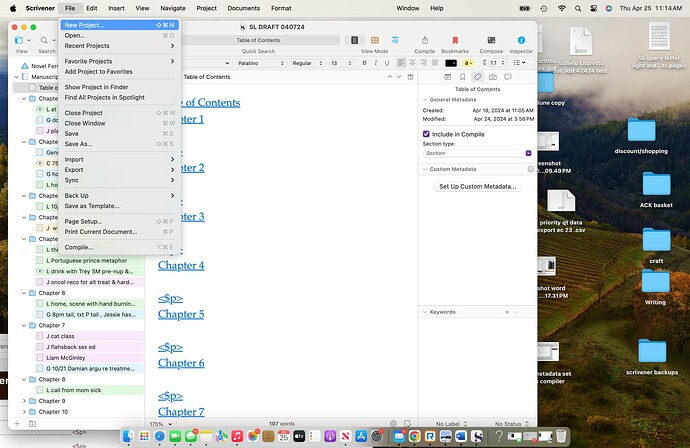690x448 pixels.
Task: Collapse the General Metadata section
Action: coord(425,100)
